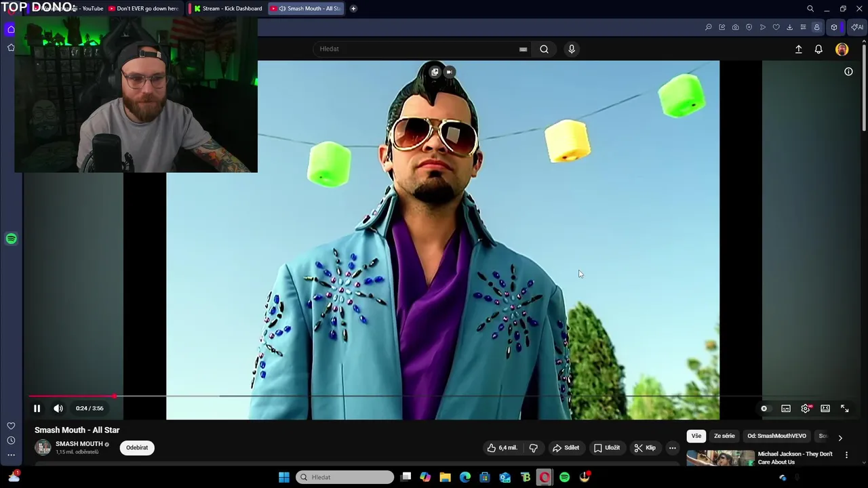Image resolution: width=868 pixels, height=488 pixels.
Task: Click the Sdílet share button
Action: point(566,448)
